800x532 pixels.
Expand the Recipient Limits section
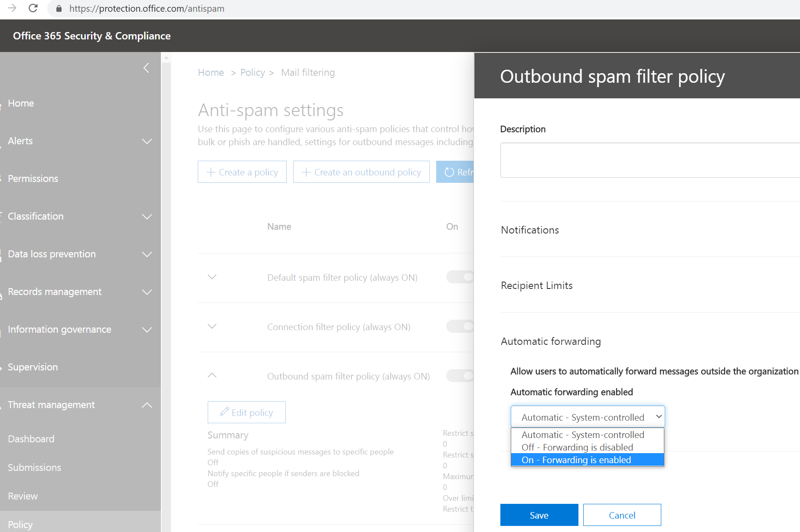pos(537,285)
